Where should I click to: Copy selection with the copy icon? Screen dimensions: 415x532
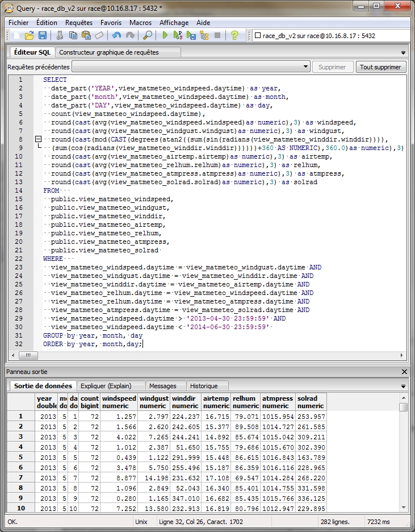click(73, 35)
